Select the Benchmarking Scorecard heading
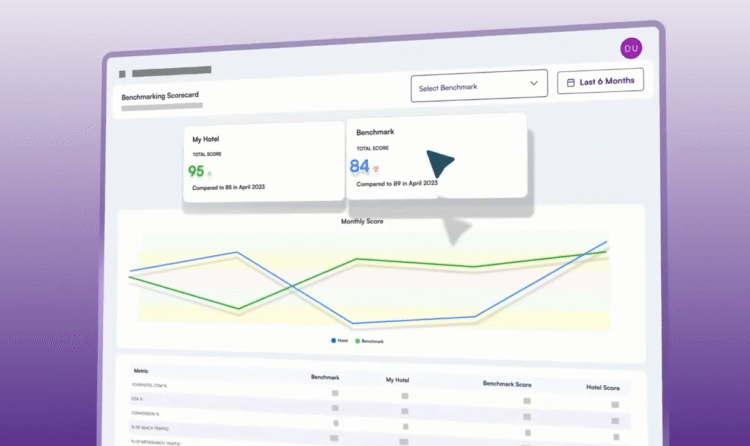Viewport: 750px width, 446px height. tap(160, 96)
